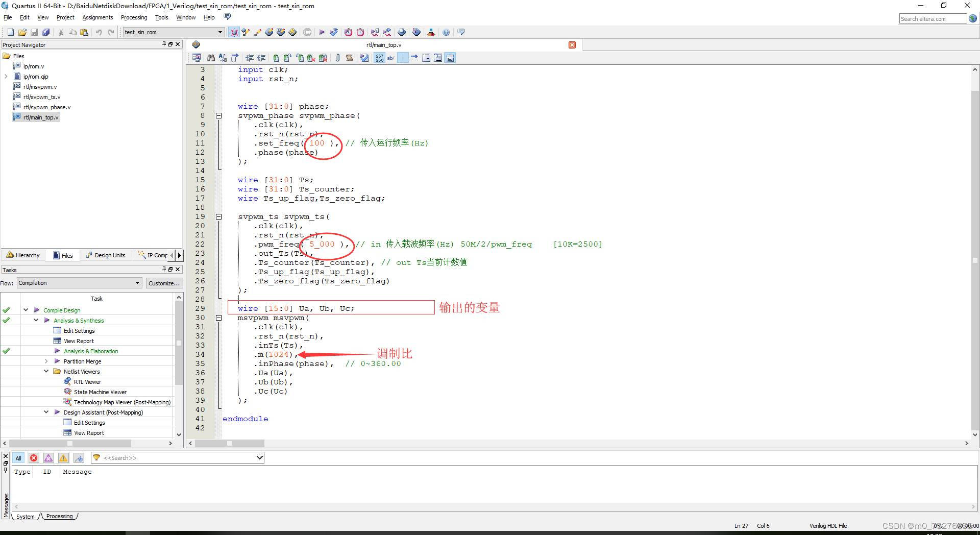Save the project with the Save icon
The image size is (980, 535).
34,32
